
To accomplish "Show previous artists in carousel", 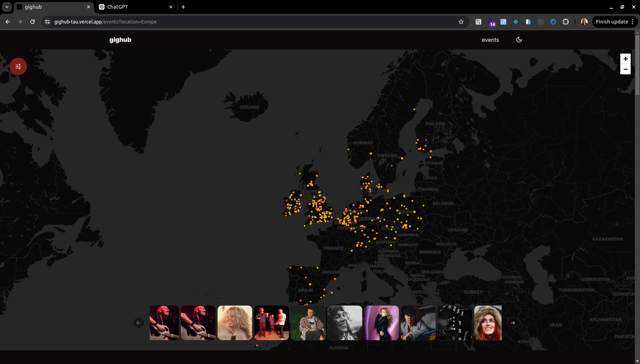I will (x=139, y=323).
